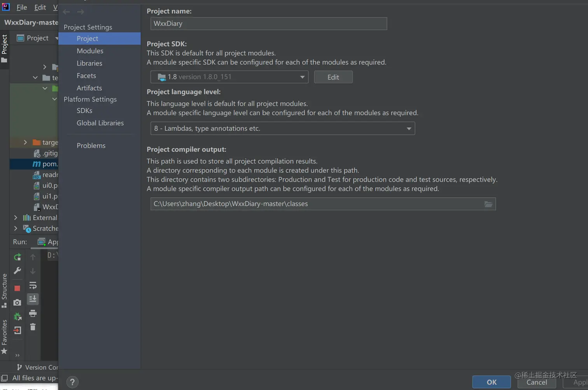Click the forward arrow in Project Structure
588x390 pixels.
tap(80, 12)
